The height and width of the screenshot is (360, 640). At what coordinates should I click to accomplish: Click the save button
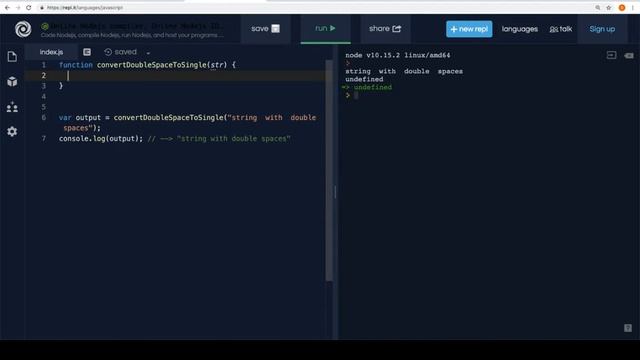265,29
